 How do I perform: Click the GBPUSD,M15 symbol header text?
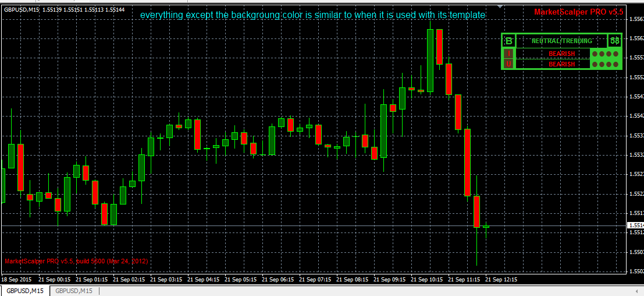click(x=20, y=9)
